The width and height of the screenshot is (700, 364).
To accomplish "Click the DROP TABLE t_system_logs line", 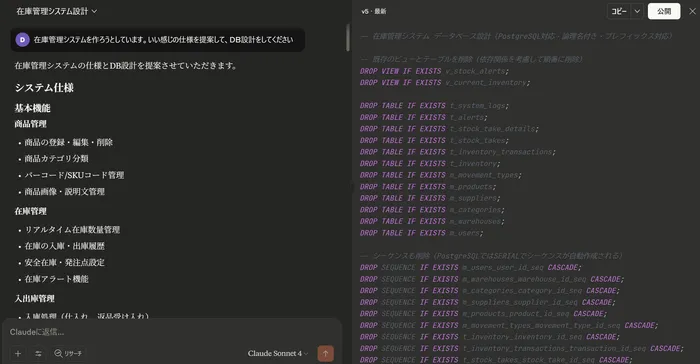I will pyautogui.click(x=434, y=106).
